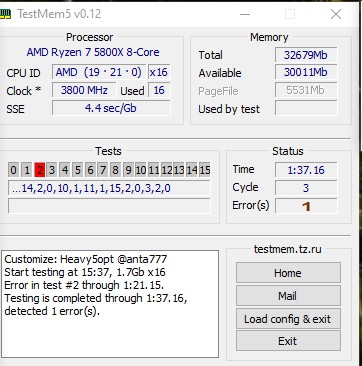The width and height of the screenshot is (362, 366).
Task: Click the Available memory 30011Mb field
Action: pos(306,72)
